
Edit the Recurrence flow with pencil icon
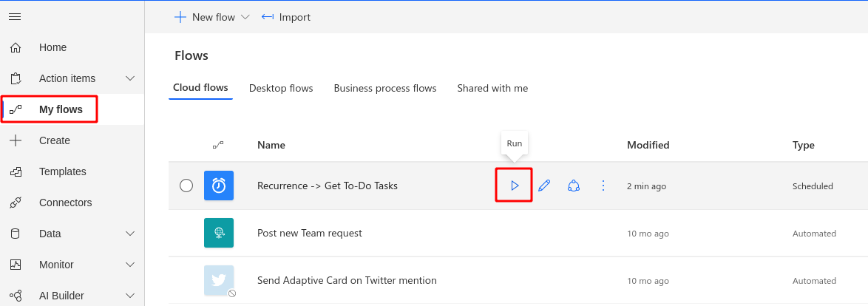click(x=544, y=186)
